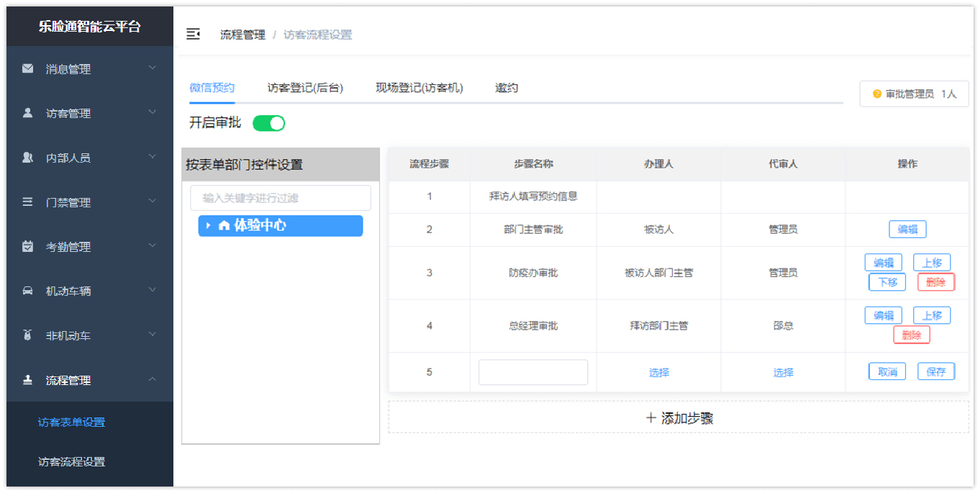Select the 非机动车 bicycle icon

27,334
